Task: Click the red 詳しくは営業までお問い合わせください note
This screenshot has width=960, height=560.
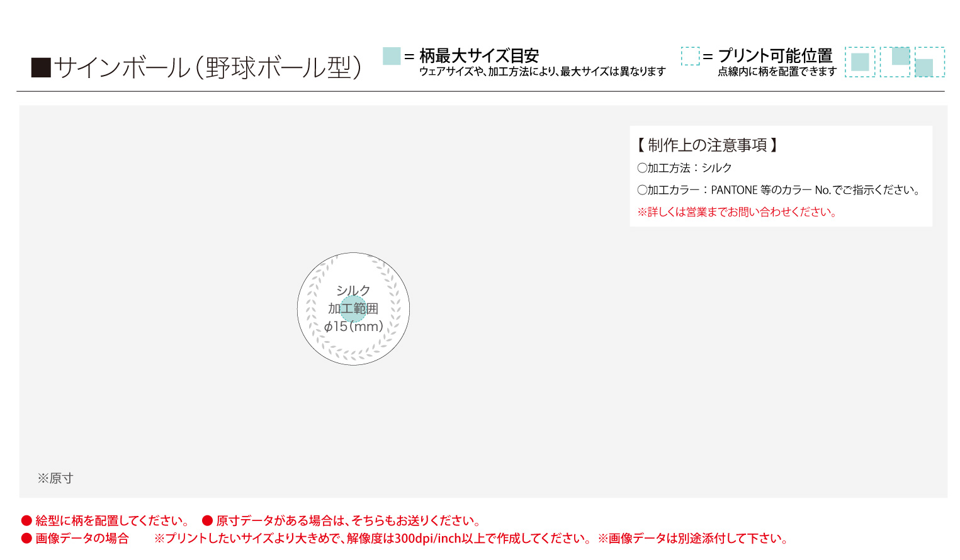Action: click(737, 212)
